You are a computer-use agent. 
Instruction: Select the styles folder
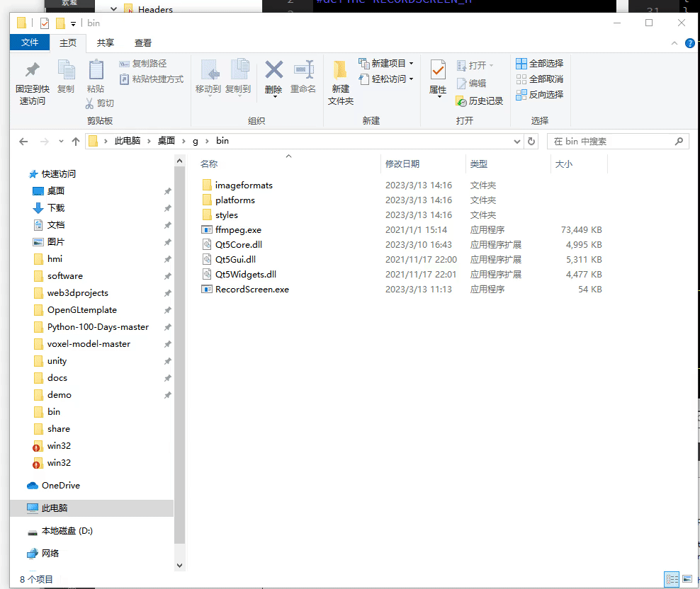(226, 215)
